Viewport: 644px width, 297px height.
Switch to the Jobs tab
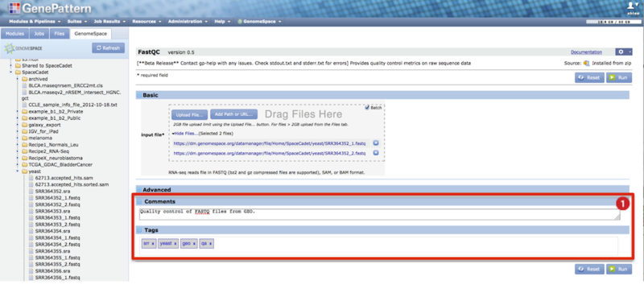pyautogui.click(x=39, y=34)
